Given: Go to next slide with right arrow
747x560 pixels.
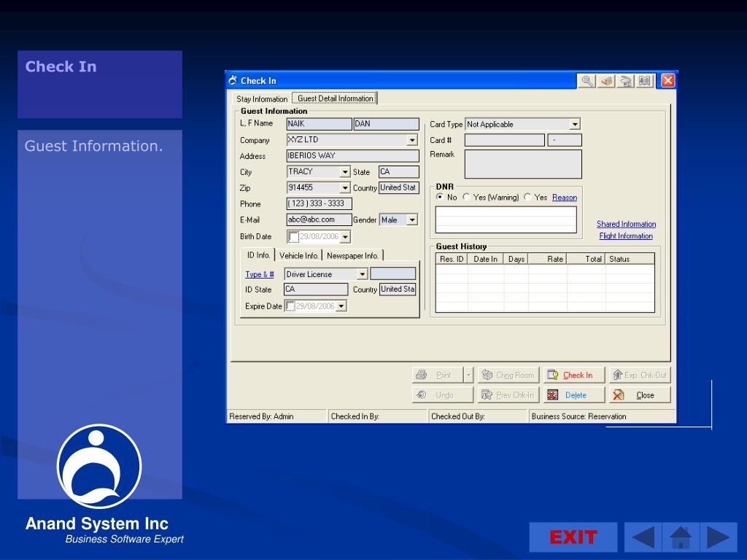Looking at the screenshot, I should [719, 537].
